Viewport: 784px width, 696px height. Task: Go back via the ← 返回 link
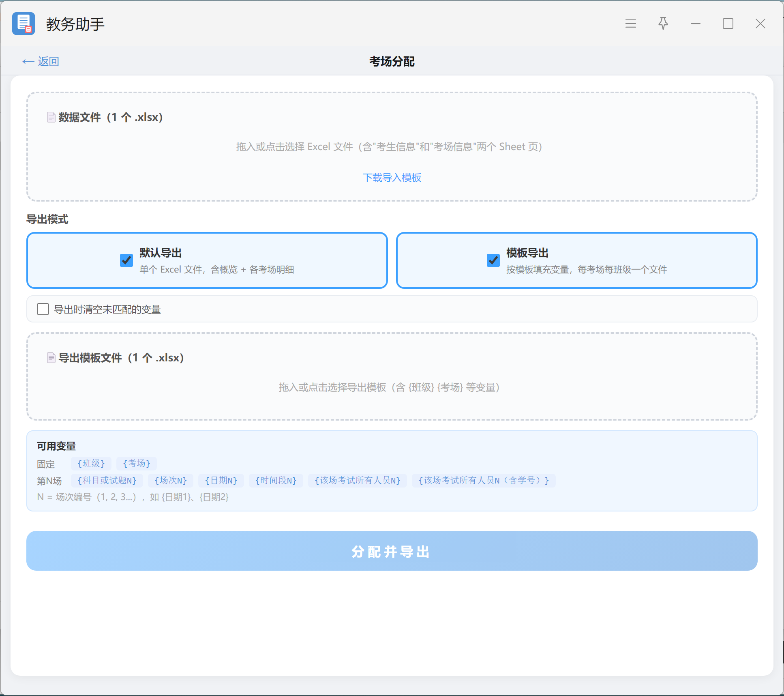tap(41, 61)
